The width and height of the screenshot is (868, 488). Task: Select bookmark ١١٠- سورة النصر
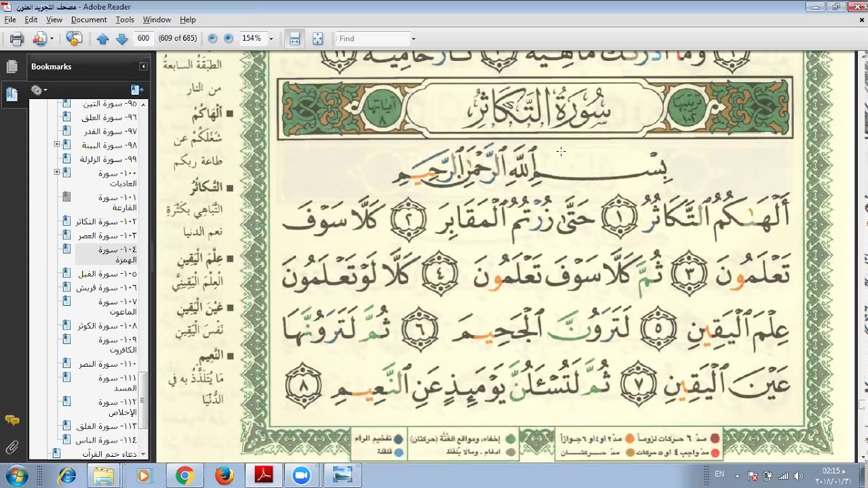click(107, 364)
